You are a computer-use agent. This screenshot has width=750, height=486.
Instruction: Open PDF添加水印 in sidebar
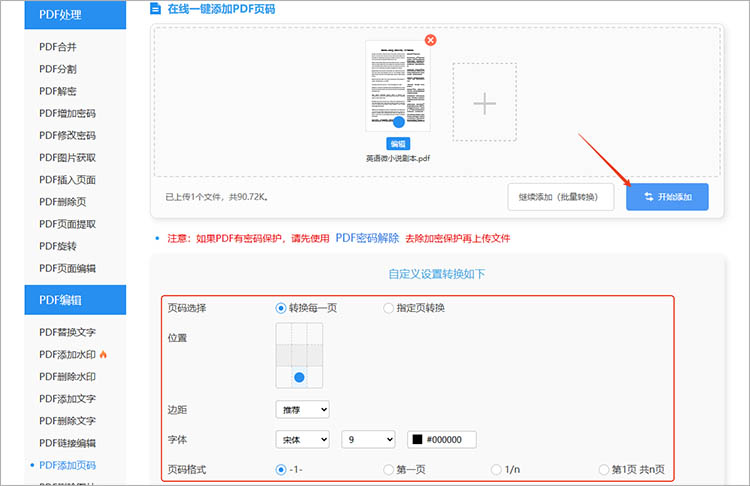click(x=67, y=354)
